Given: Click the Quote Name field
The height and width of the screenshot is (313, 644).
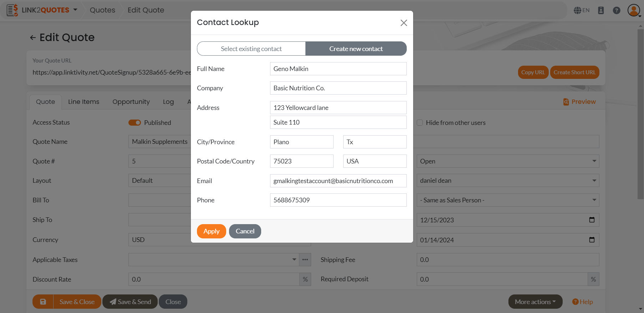Looking at the screenshot, I should point(159,142).
